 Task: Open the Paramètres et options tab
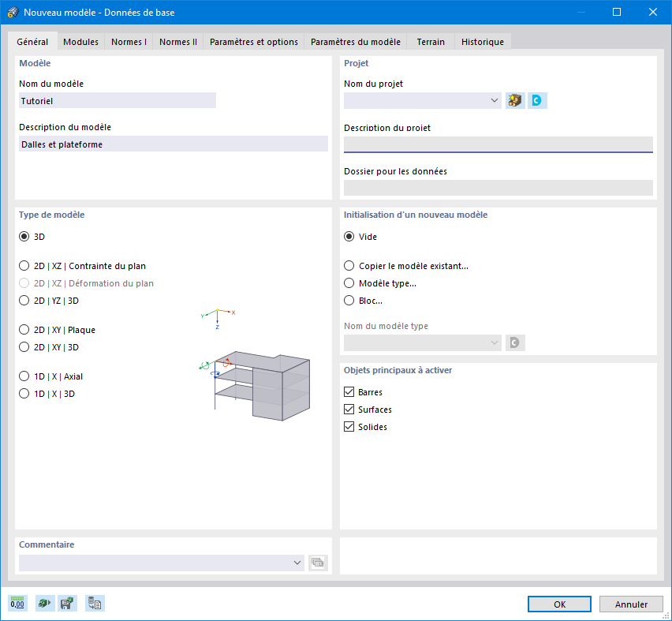[x=254, y=42]
